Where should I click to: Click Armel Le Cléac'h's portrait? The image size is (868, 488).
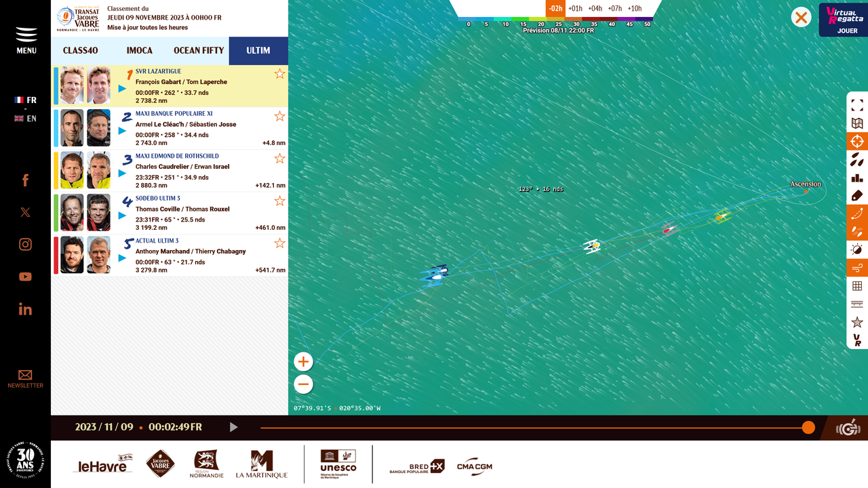click(72, 128)
